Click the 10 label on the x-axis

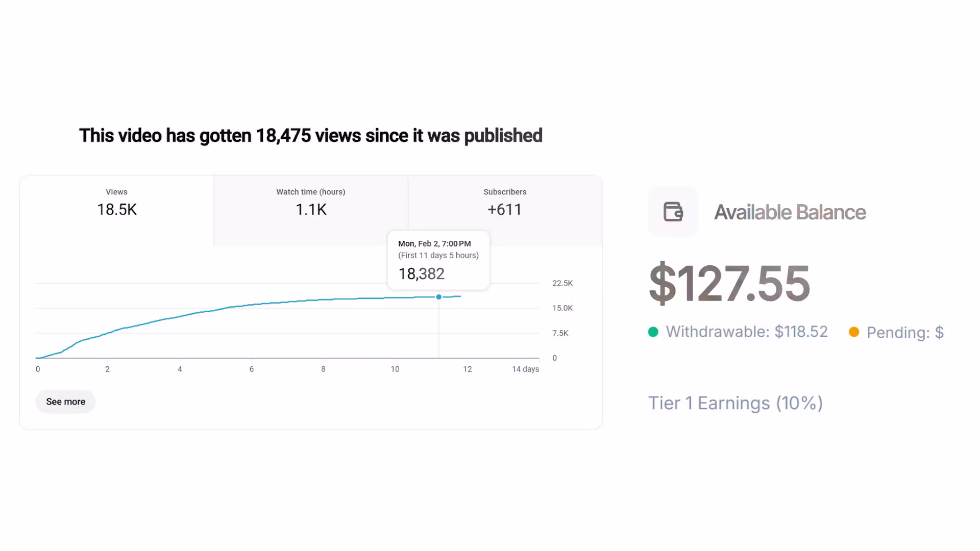point(395,369)
